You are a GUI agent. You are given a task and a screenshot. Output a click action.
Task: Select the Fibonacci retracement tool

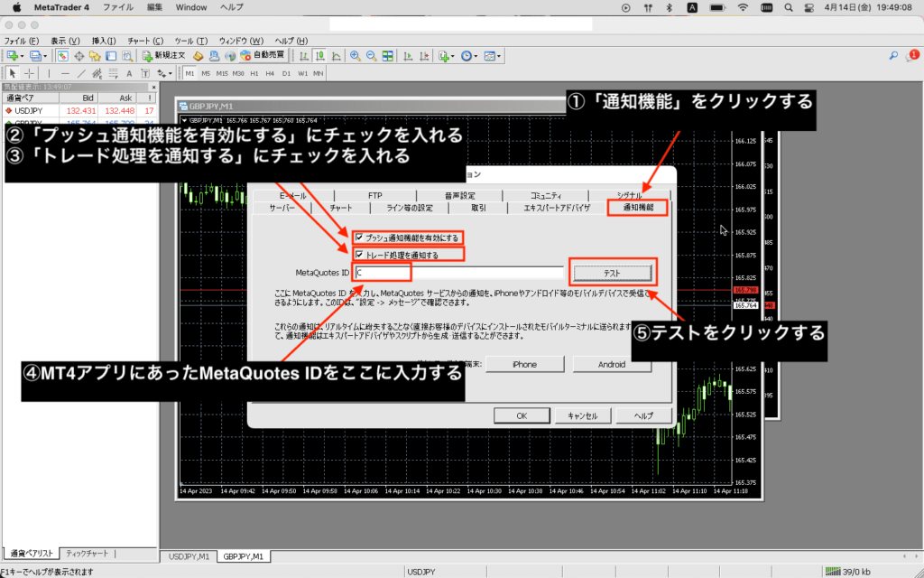click(113, 74)
